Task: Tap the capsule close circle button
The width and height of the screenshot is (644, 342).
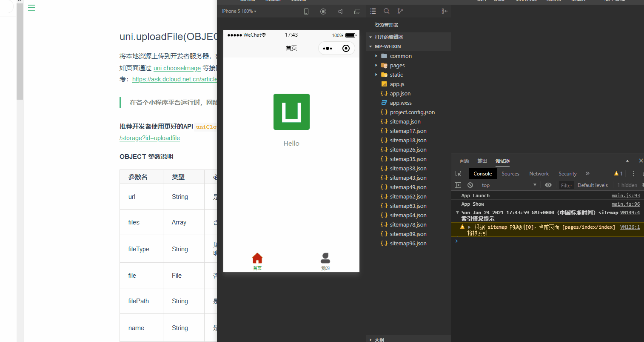Action: pyautogui.click(x=346, y=48)
